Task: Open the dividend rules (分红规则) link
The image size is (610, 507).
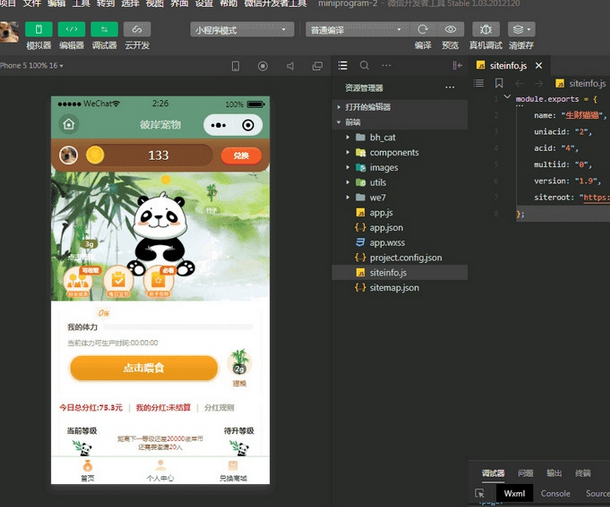Action: pos(219,408)
